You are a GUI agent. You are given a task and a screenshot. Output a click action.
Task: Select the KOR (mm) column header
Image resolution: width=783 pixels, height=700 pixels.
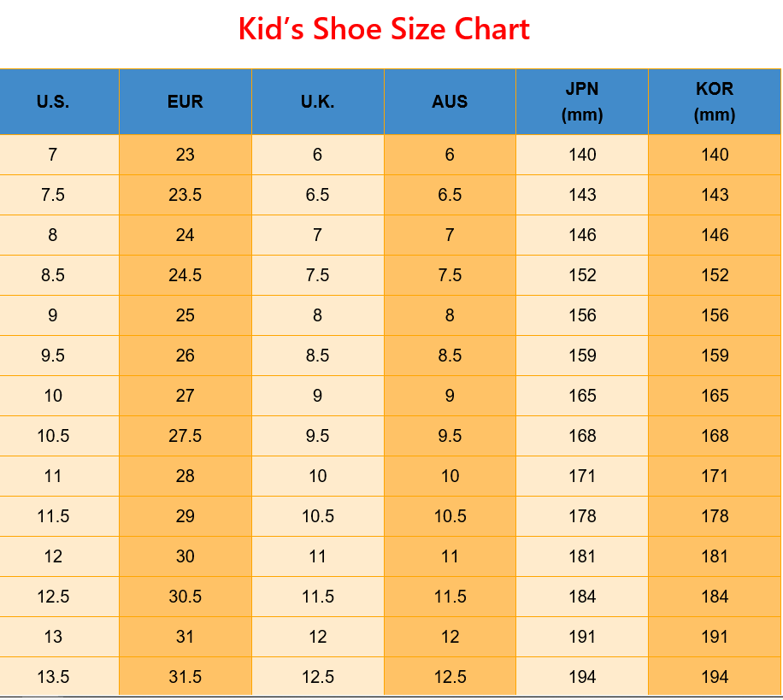(x=715, y=102)
